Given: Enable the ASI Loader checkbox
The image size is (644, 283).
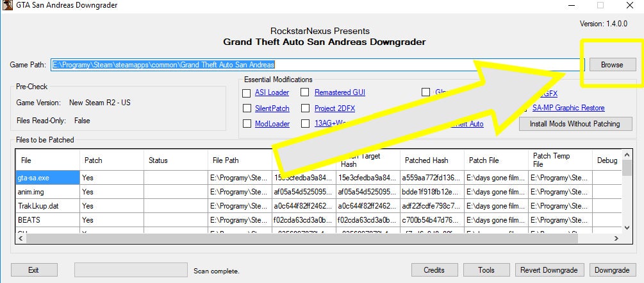Looking at the screenshot, I should 247,93.
